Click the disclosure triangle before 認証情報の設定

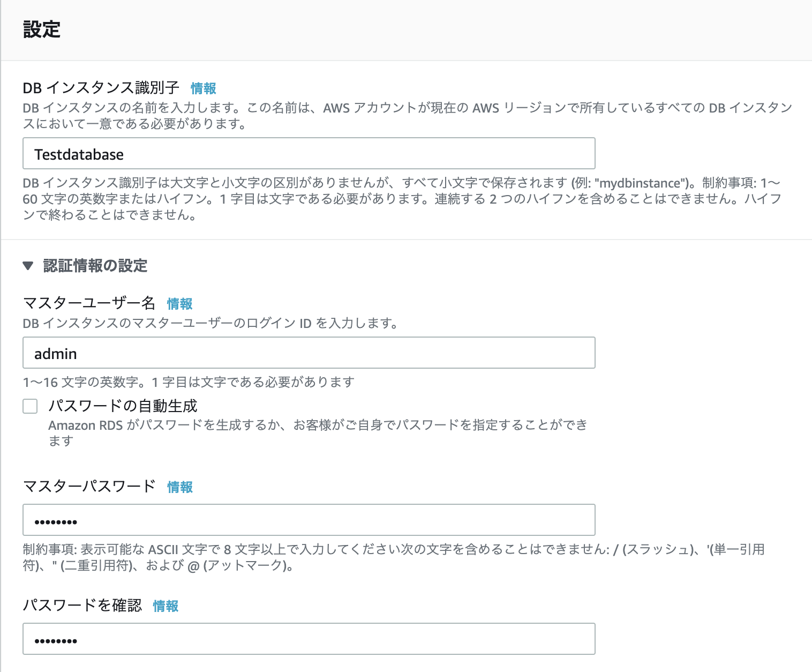[27, 265]
